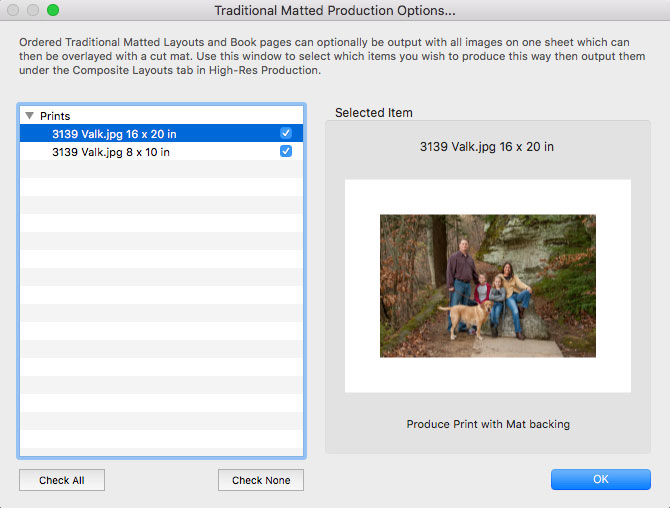Select the Prints group header label
670x508 pixels.
coord(55,116)
